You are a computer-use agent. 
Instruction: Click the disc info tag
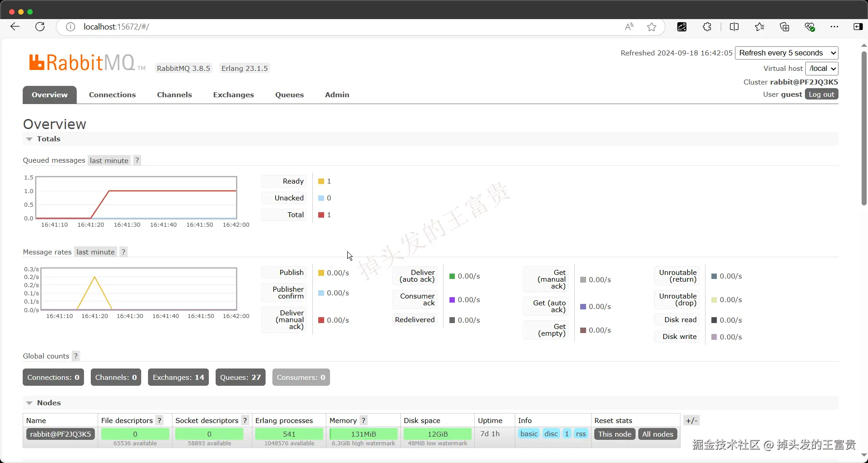551,433
